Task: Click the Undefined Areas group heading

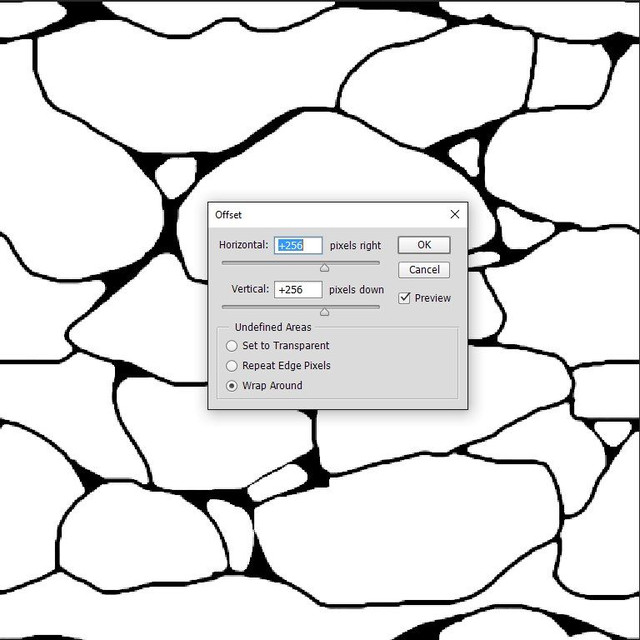Action: 273,327
